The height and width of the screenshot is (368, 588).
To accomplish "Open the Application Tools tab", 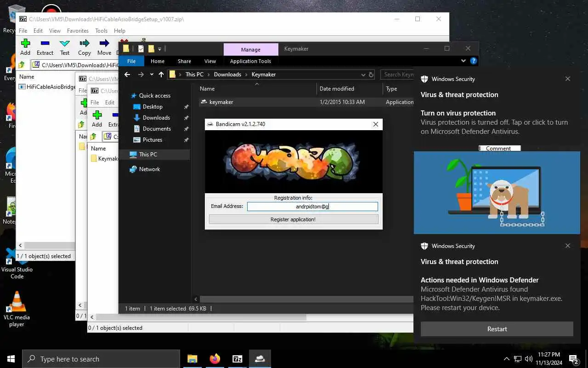I will point(250,61).
